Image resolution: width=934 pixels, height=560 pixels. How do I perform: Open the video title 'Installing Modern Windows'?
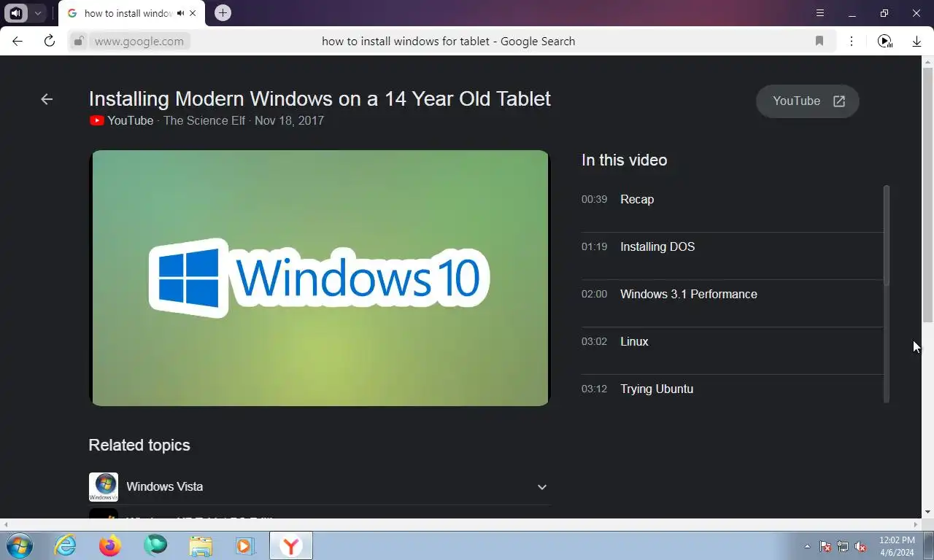320,98
